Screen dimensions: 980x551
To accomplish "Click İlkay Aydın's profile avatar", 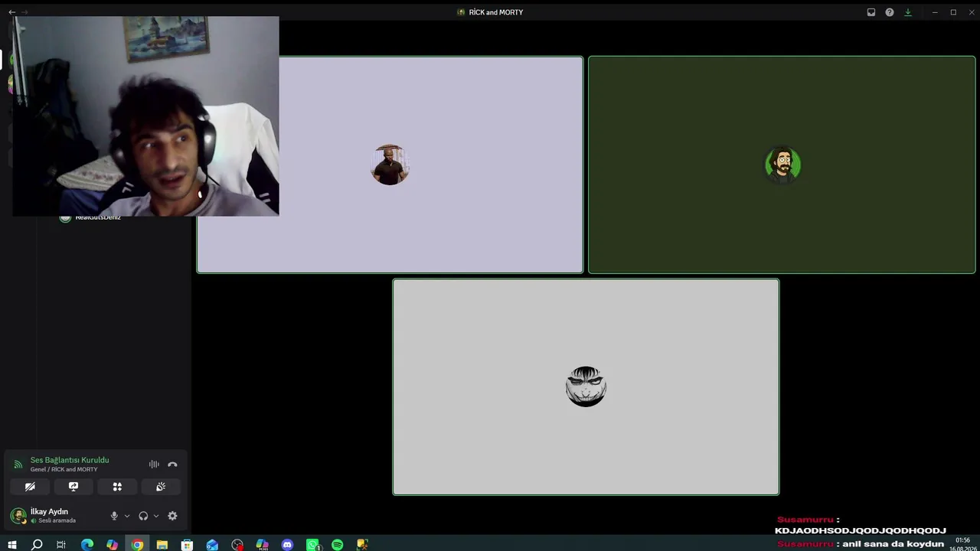I will 18,516.
